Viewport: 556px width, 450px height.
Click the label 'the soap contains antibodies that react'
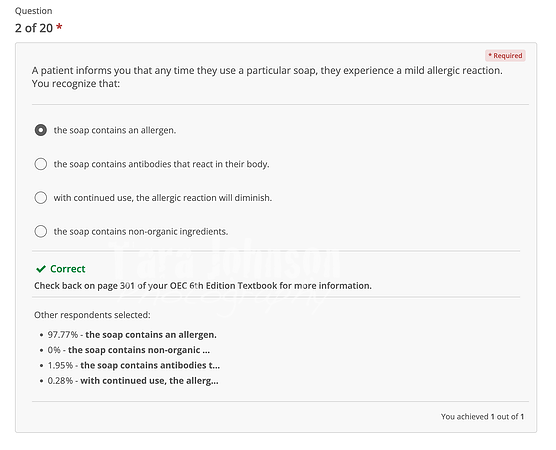point(161,164)
